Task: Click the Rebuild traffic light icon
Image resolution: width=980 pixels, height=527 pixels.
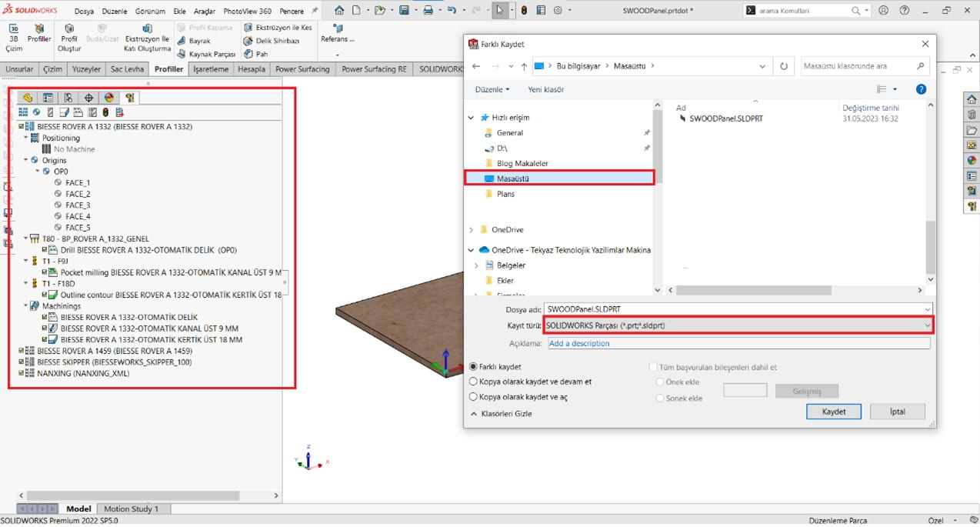Action: pos(524,11)
